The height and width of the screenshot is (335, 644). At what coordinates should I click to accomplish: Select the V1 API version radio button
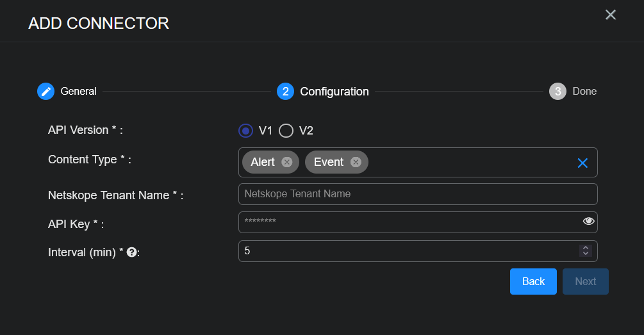pos(245,131)
